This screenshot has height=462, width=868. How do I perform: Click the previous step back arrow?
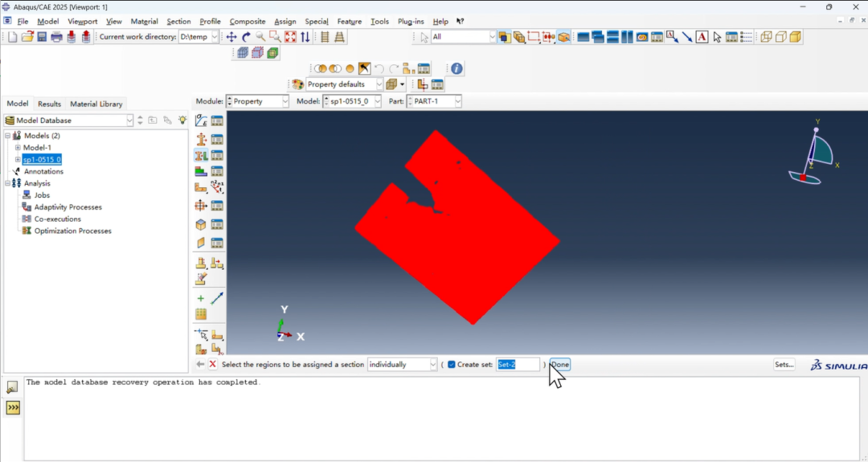(200, 365)
